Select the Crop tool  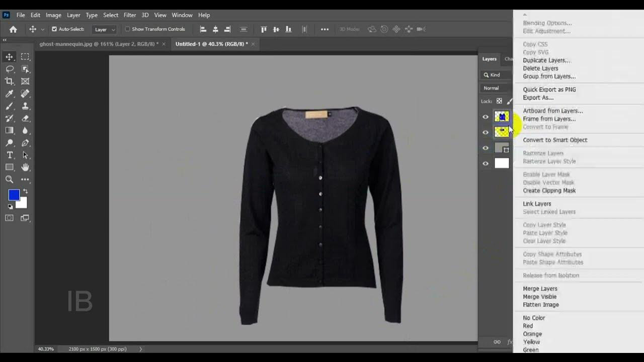click(9, 81)
